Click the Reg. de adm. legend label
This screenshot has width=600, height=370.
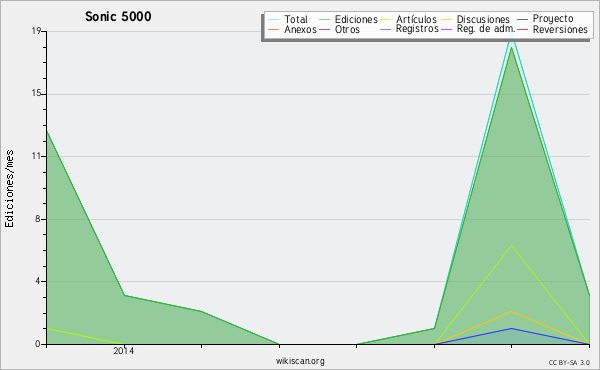[486, 29]
